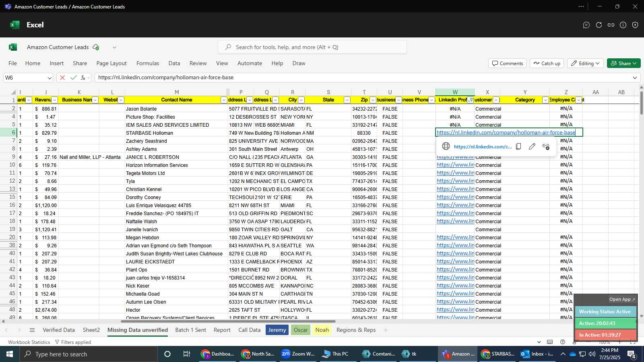
Task: Switch to the Jeremy sheet tab
Action: (x=277, y=330)
